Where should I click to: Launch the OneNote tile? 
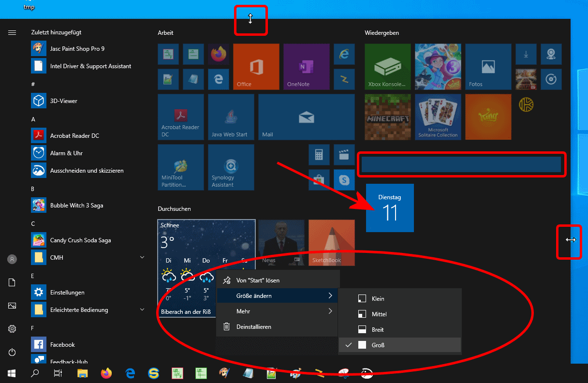point(306,67)
